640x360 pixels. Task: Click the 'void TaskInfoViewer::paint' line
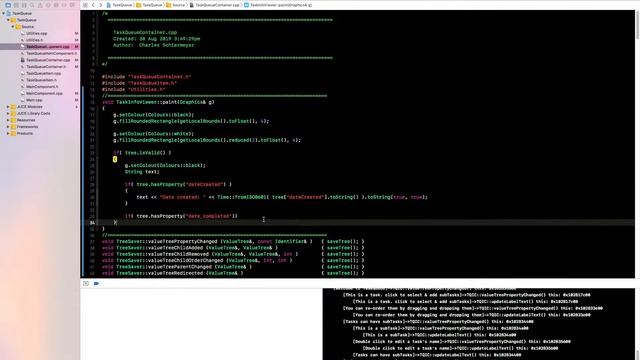pyautogui.click(x=158, y=102)
